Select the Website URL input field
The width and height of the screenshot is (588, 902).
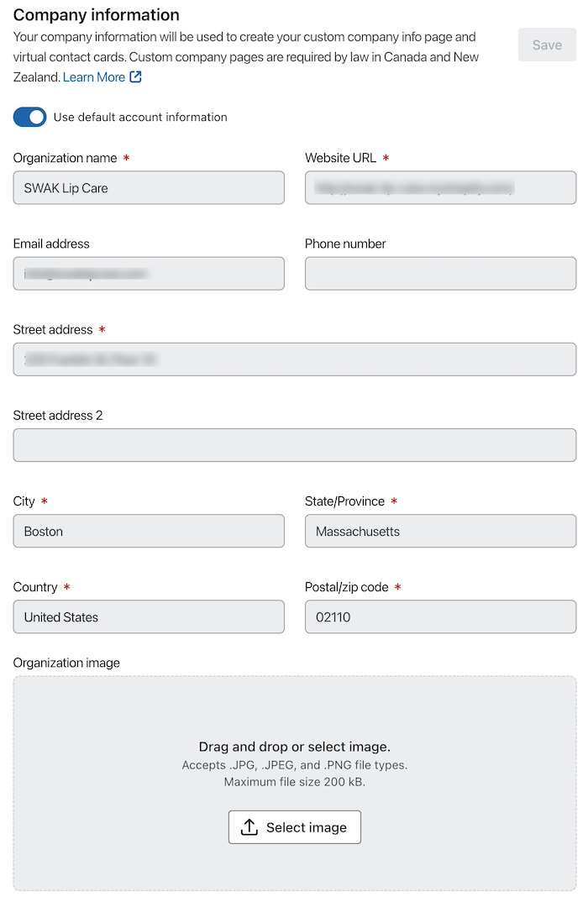pyautogui.click(x=440, y=187)
